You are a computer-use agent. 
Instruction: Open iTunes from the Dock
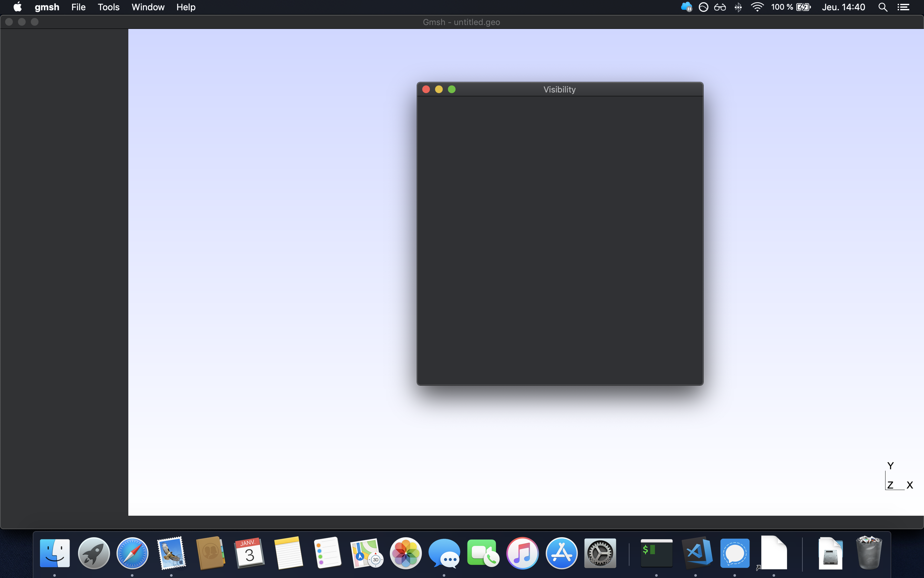[x=522, y=553]
